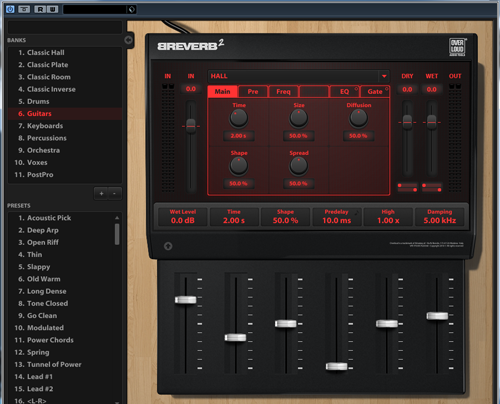Load the Lead #2 preset

[x=61, y=389]
